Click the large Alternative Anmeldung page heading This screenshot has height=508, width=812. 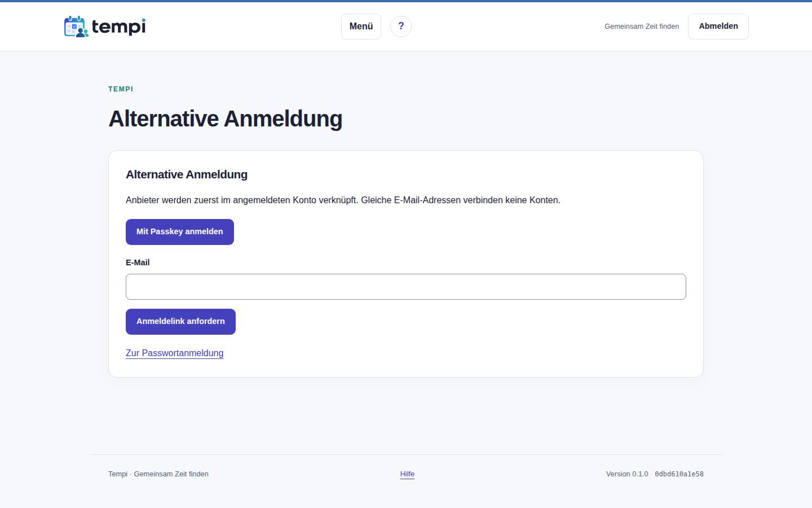point(226,119)
